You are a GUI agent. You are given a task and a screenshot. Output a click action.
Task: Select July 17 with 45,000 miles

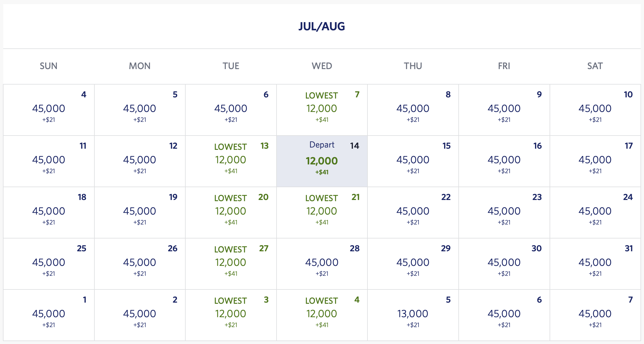pos(595,161)
